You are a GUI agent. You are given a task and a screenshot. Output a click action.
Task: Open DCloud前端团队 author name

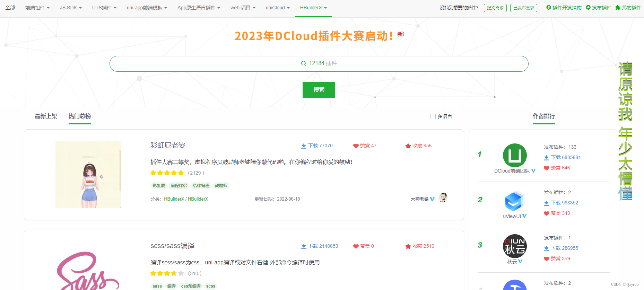[512, 171]
